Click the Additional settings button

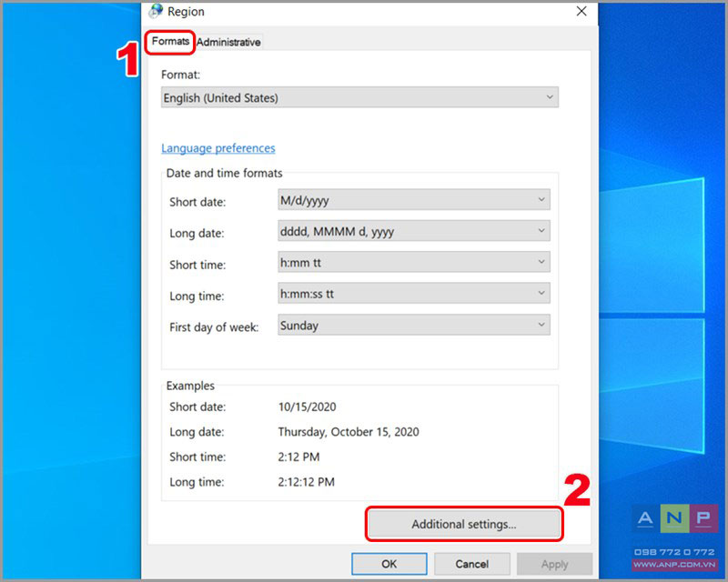(x=464, y=524)
